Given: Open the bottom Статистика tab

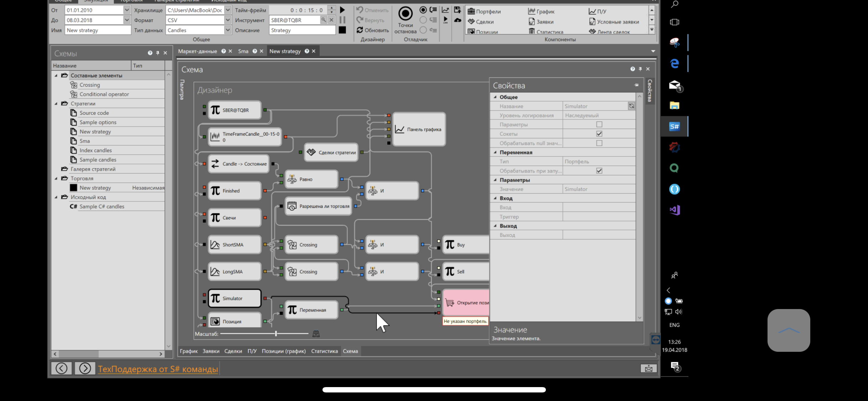Looking at the screenshot, I should [x=324, y=351].
